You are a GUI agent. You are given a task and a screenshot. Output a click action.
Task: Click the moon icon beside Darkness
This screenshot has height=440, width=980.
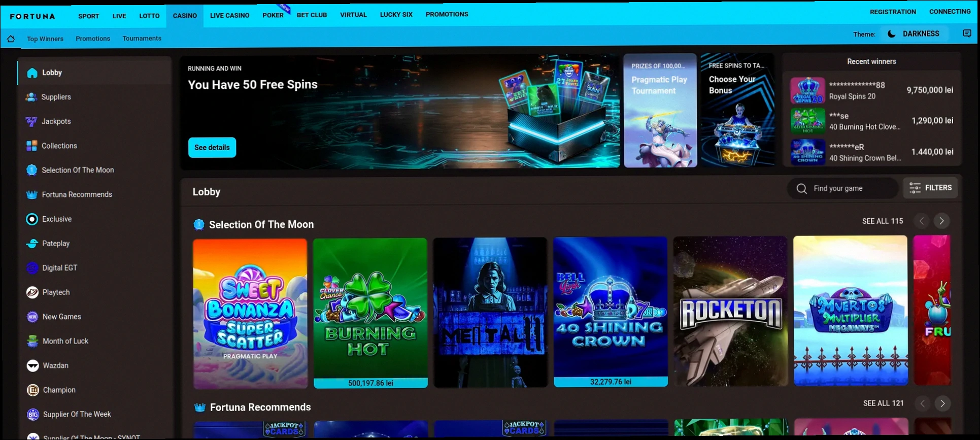coord(892,34)
